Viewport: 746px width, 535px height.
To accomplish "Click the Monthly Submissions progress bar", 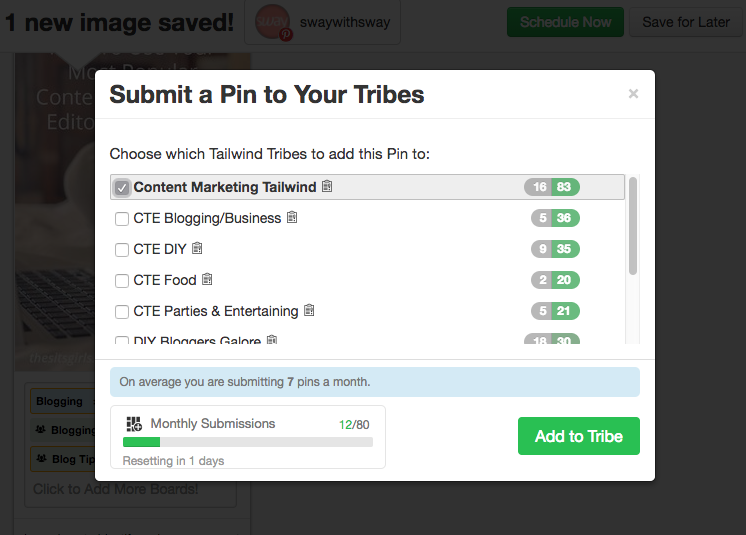I will (x=248, y=442).
